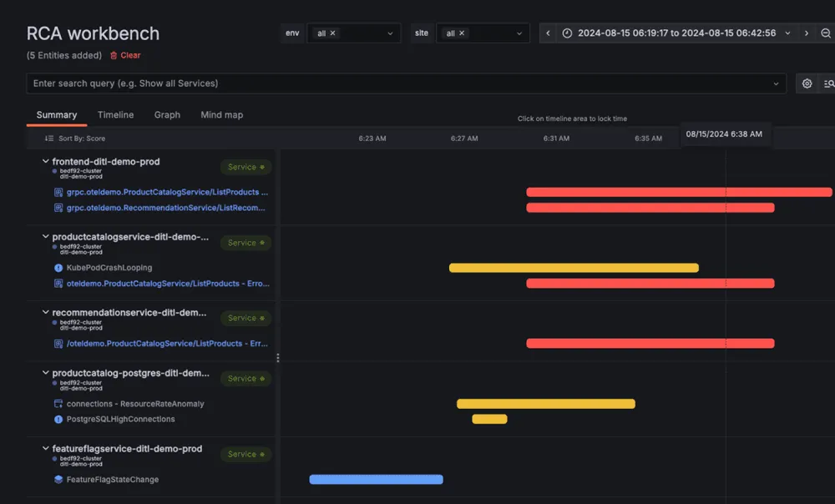Open the Mind map tab

pyautogui.click(x=221, y=114)
